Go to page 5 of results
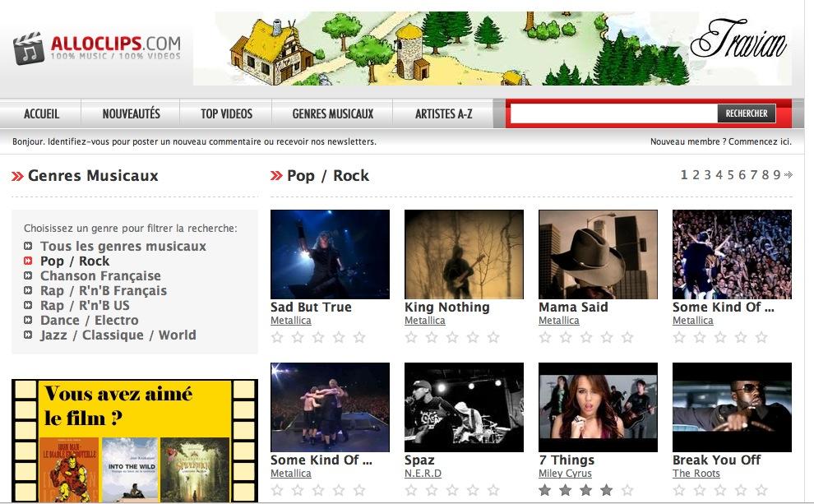This screenshot has width=814, height=504. (730, 175)
